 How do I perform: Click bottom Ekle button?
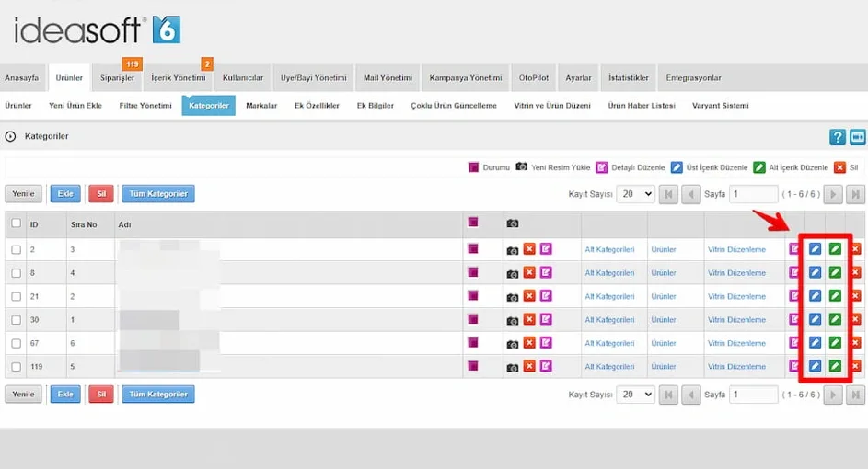[65, 395]
